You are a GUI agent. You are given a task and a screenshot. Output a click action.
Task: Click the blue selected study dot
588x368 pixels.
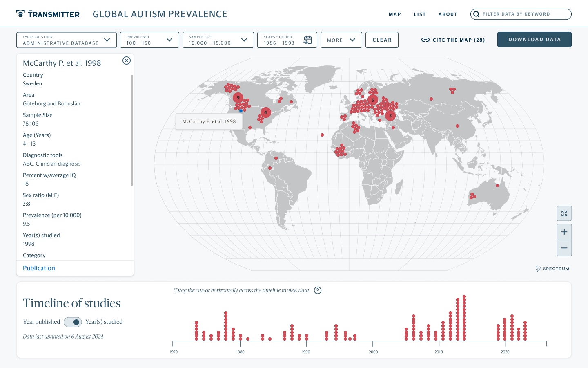[x=241, y=111]
